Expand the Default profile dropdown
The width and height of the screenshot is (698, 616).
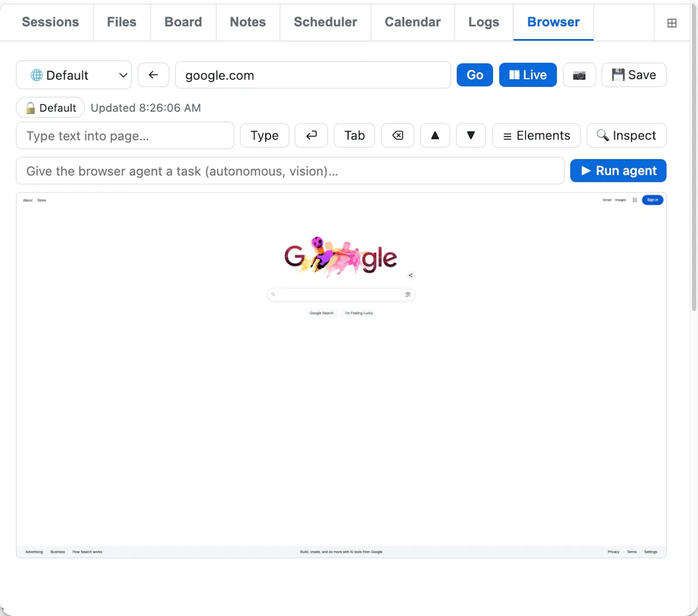pos(74,75)
